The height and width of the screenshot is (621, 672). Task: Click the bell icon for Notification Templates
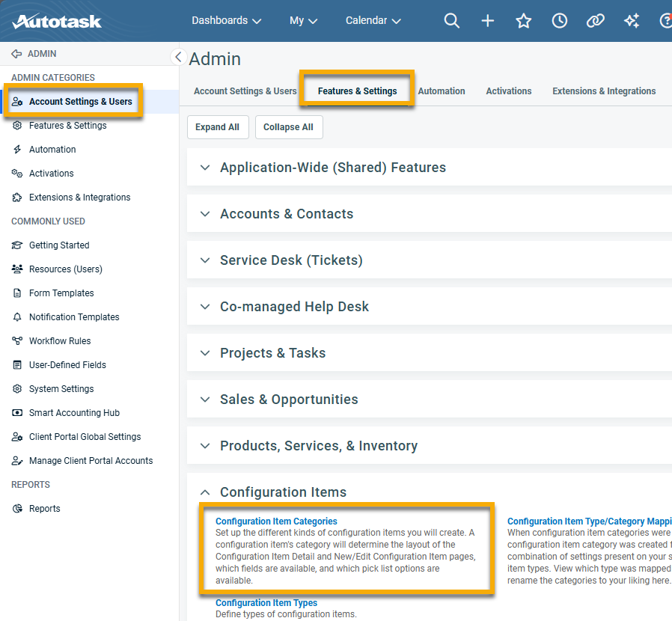tap(17, 317)
